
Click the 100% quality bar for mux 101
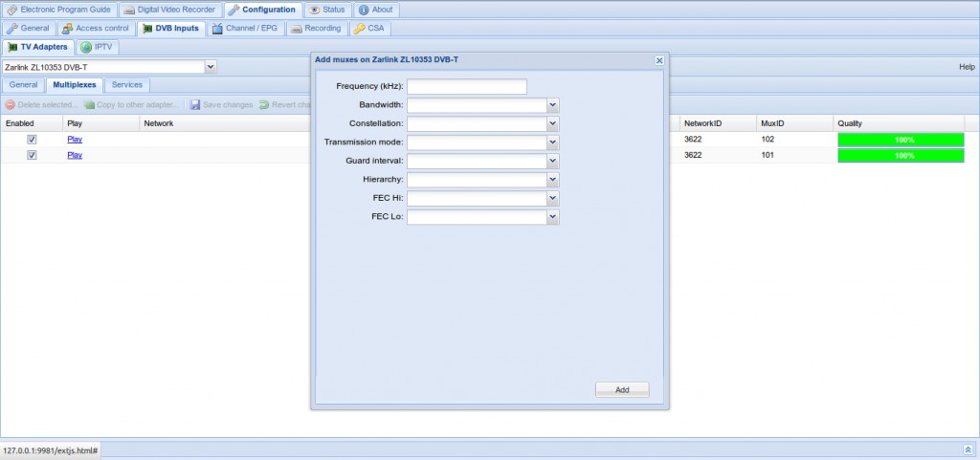coord(901,156)
